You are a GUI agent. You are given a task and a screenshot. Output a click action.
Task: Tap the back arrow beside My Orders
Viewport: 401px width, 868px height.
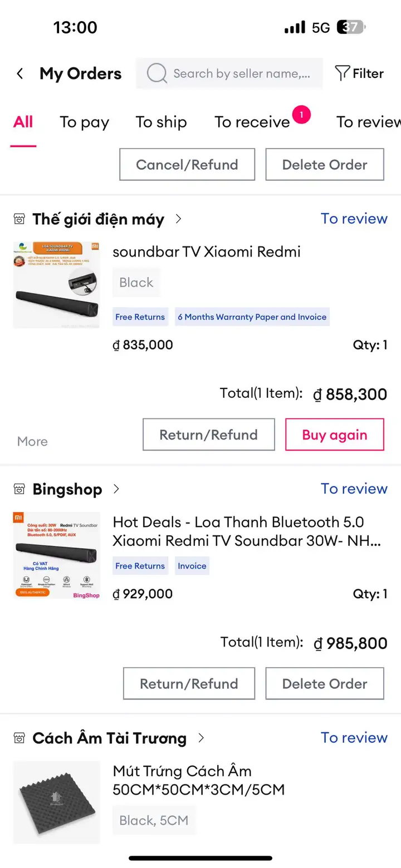pos(20,73)
